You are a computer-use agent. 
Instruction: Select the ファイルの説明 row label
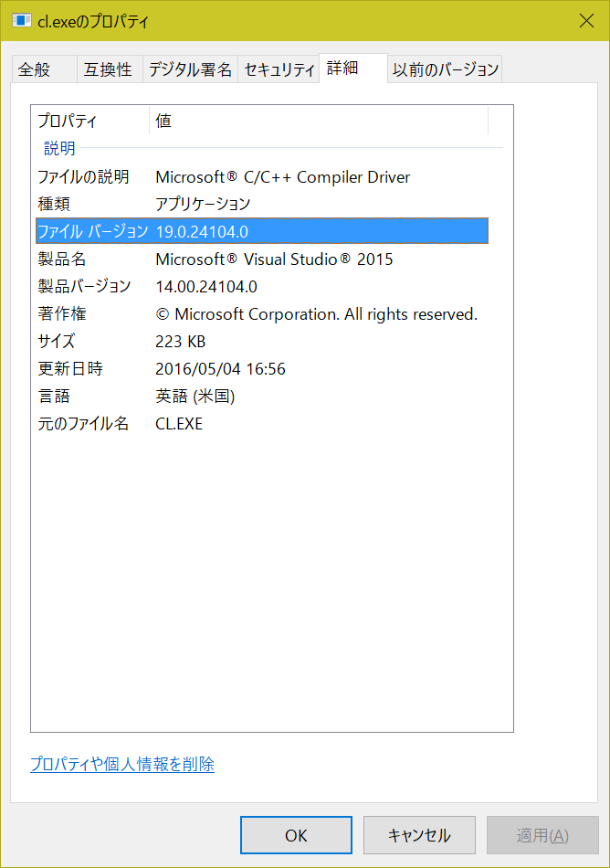tap(83, 176)
